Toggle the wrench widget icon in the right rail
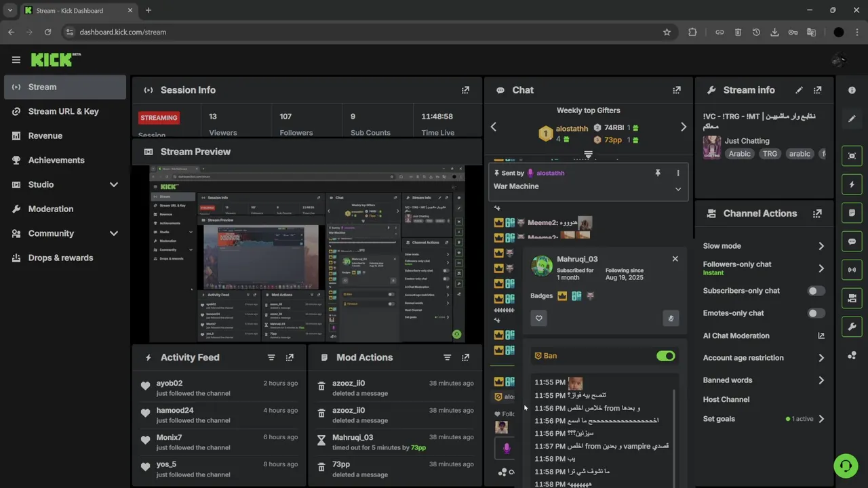This screenshot has width=868, height=488. [852, 327]
